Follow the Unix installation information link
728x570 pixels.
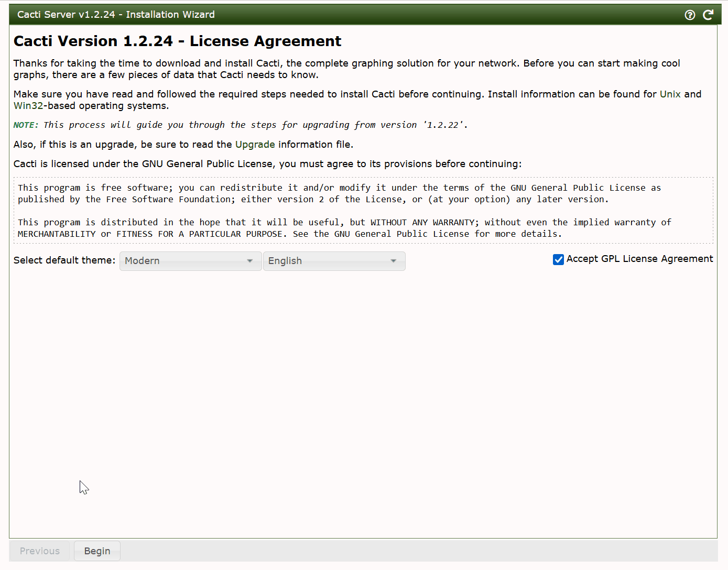[670, 94]
